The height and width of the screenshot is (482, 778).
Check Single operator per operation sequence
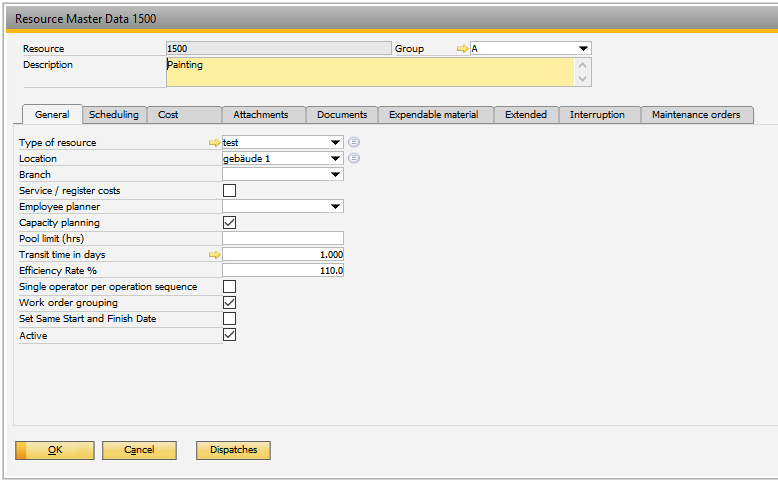click(229, 287)
